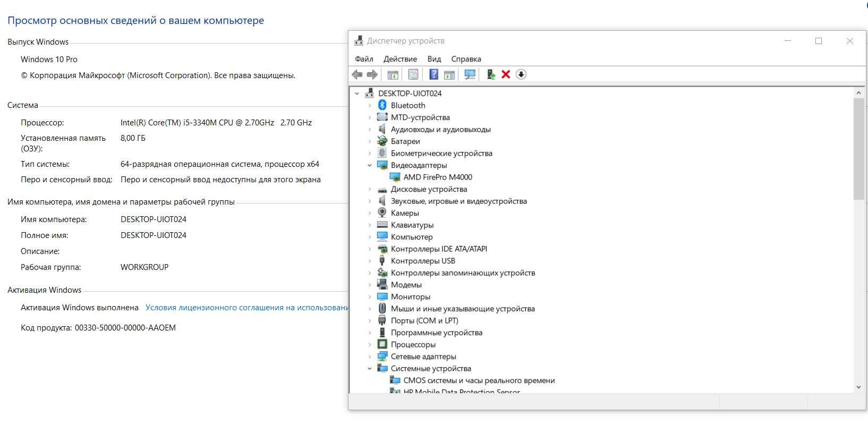Select the Сетевые адаптеры label
Screen dimensions: 868x424
(423, 357)
